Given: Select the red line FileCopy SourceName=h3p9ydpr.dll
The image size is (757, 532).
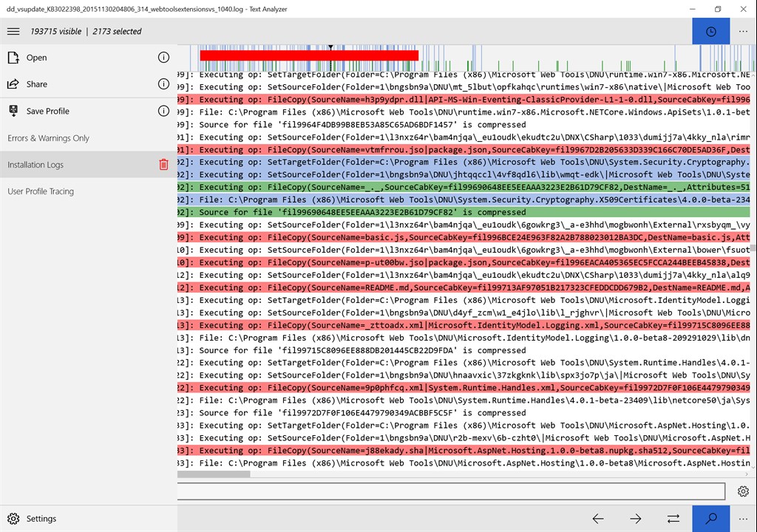Looking at the screenshot, I should [x=464, y=100].
